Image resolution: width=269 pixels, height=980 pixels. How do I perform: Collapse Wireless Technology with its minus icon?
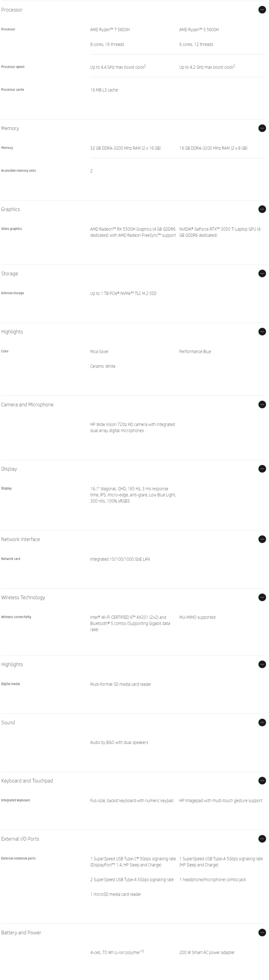[x=262, y=597]
